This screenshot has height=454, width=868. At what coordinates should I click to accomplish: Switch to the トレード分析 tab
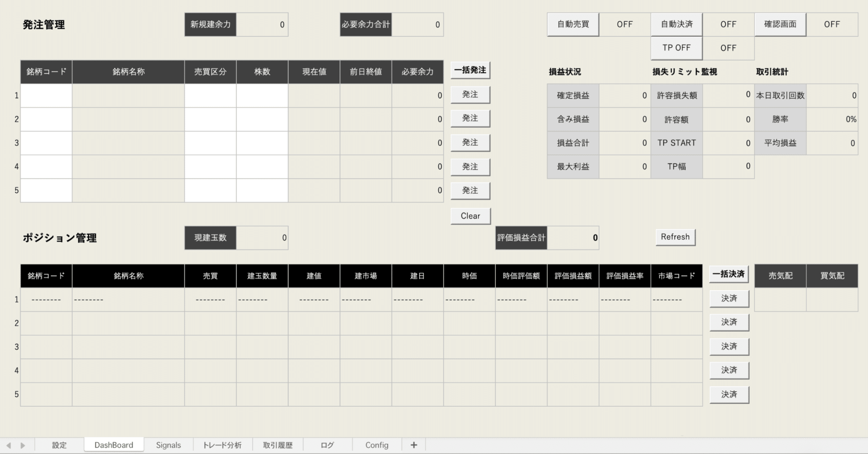click(223, 444)
